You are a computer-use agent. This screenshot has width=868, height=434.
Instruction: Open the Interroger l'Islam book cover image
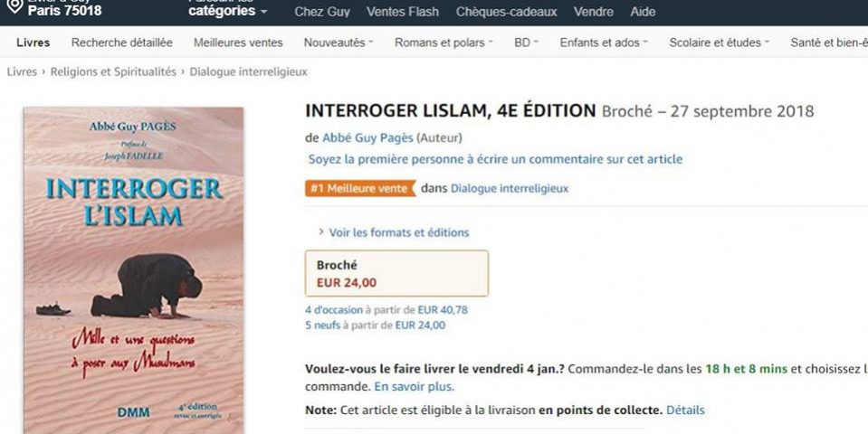coord(133,270)
